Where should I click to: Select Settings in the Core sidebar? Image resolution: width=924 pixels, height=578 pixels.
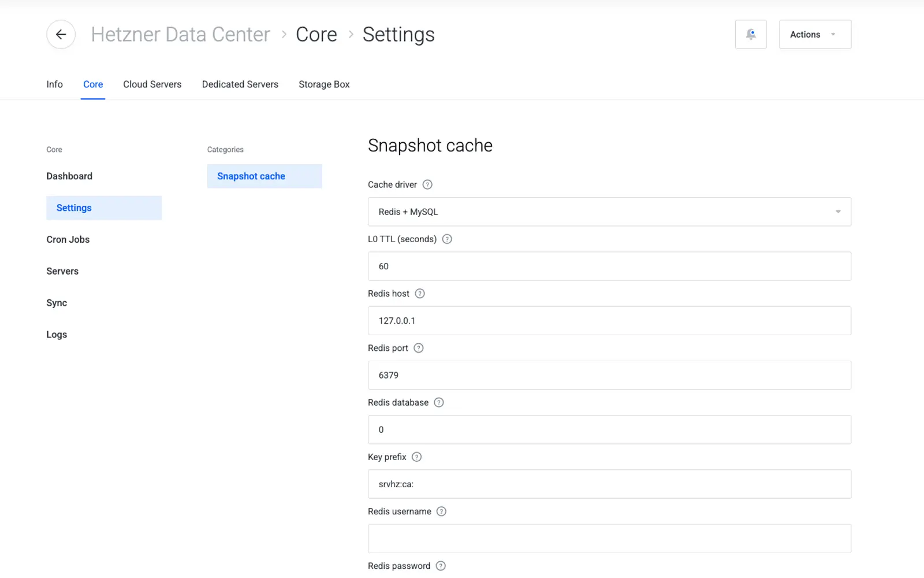104,208
